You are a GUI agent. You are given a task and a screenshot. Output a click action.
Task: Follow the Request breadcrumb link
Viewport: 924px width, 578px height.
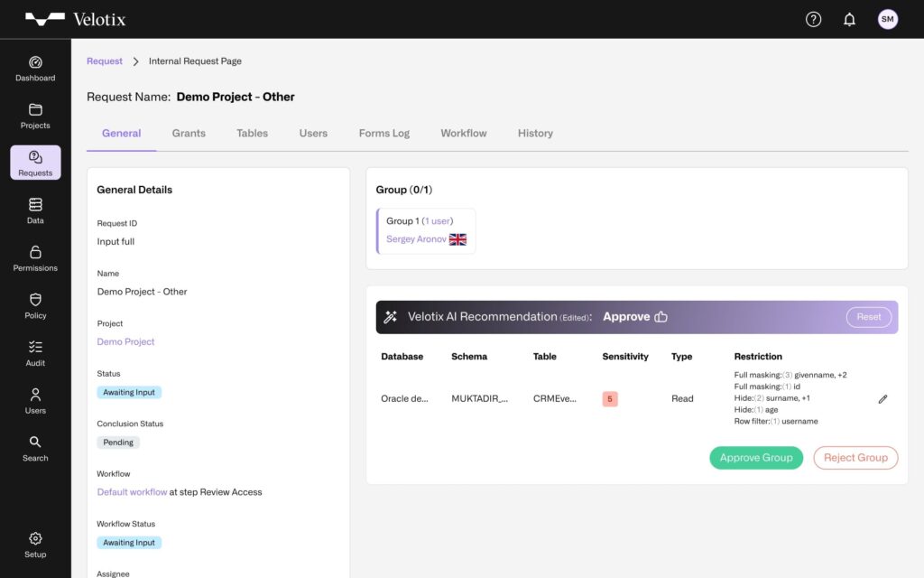coord(105,61)
